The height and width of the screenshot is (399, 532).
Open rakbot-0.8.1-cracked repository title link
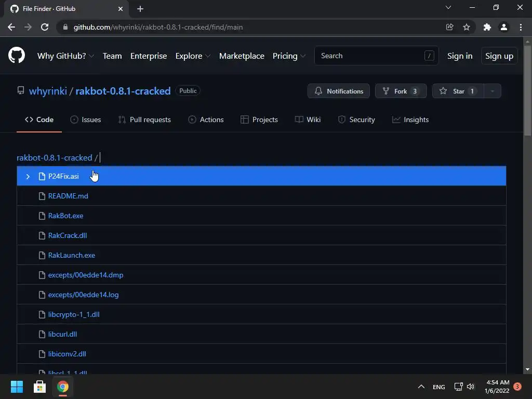pos(123,91)
